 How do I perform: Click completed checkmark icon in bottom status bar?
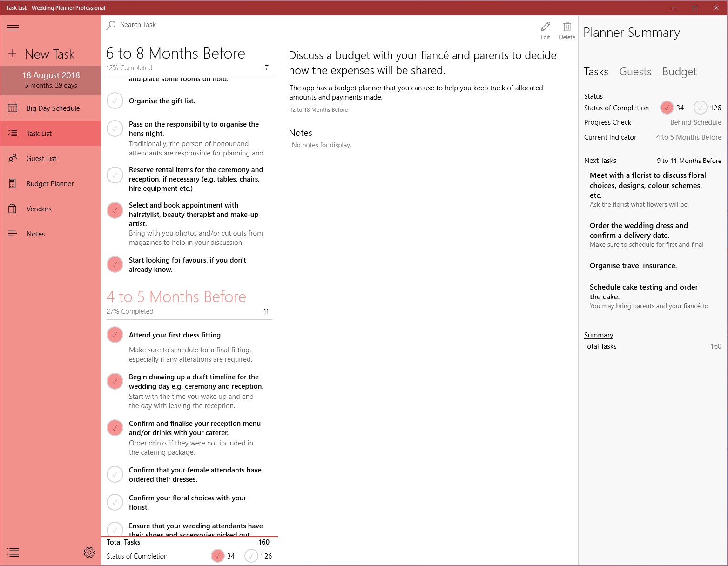pyautogui.click(x=217, y=556)
